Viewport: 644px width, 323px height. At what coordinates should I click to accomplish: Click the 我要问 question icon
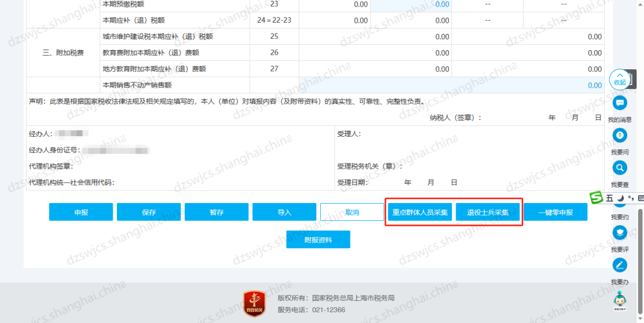tap(620, 136)
